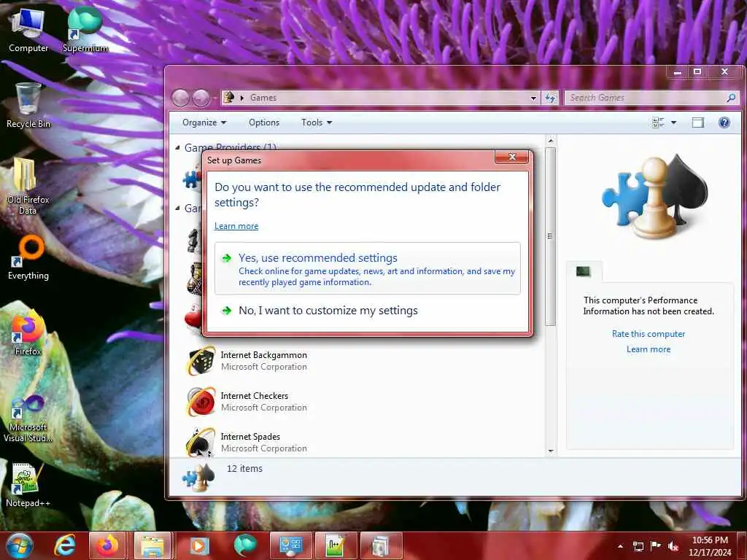Image resolution: width=747 pixels, height=560 pixels.
Task: Open the Windows Start orb
Action: (x=19, y=545)
